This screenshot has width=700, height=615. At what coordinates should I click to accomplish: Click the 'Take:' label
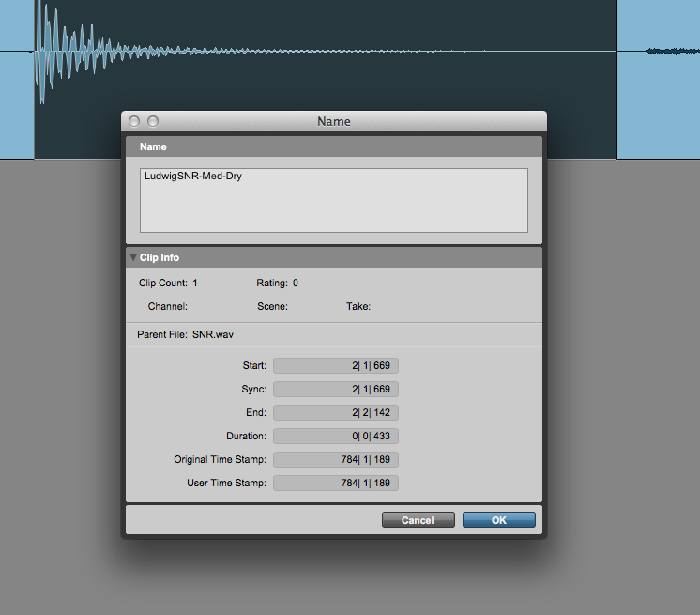tap(358, 306)
